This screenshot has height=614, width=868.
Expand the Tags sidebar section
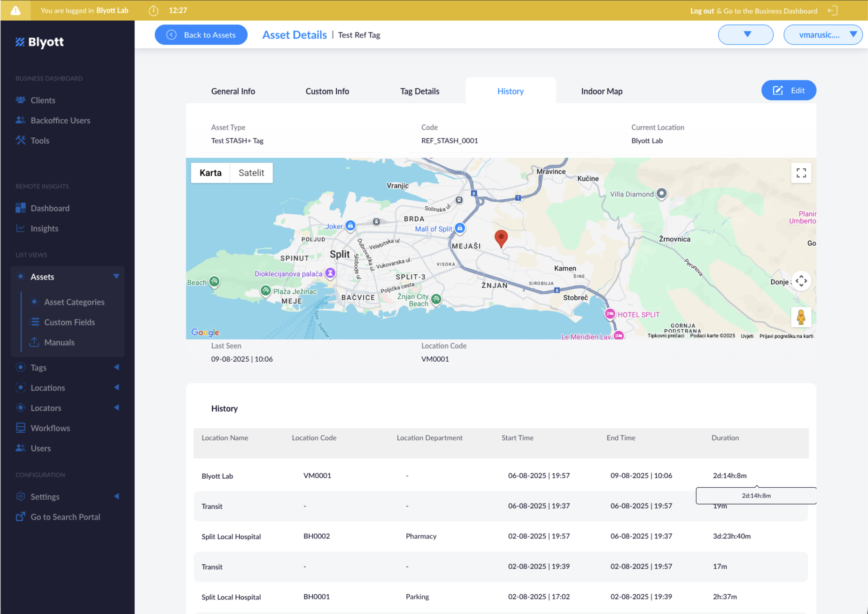(x=116, y=367)
